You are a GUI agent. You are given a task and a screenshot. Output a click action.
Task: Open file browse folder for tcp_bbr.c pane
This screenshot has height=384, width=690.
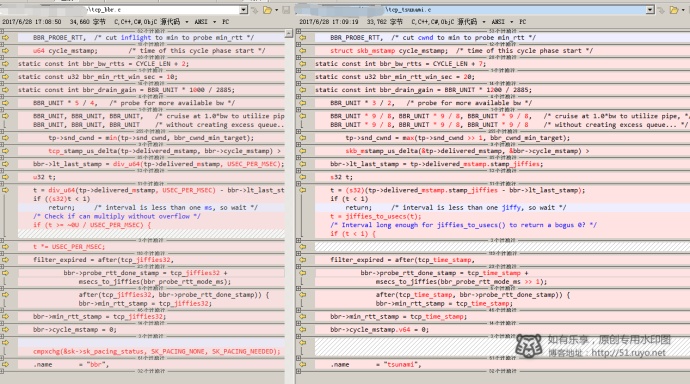point(267,10)
